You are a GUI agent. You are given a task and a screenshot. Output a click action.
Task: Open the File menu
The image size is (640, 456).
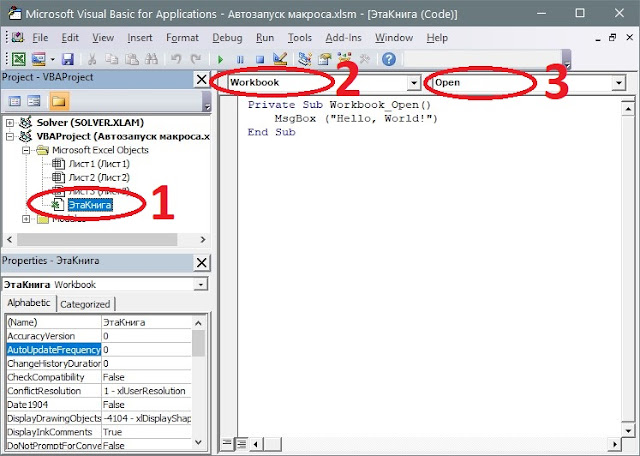40,38
